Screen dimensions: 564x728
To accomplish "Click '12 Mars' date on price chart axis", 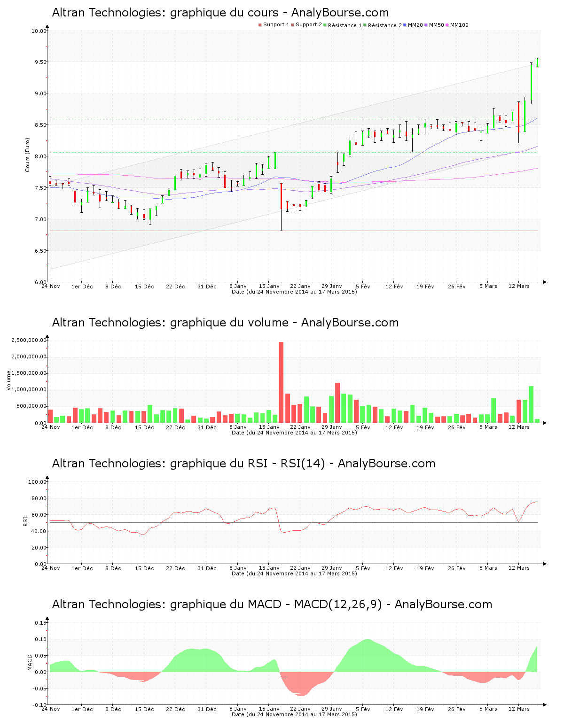I will click(519, 286).
